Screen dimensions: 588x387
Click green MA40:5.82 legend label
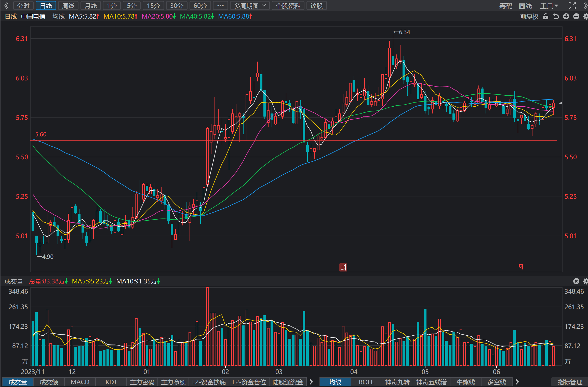[197, 17]
